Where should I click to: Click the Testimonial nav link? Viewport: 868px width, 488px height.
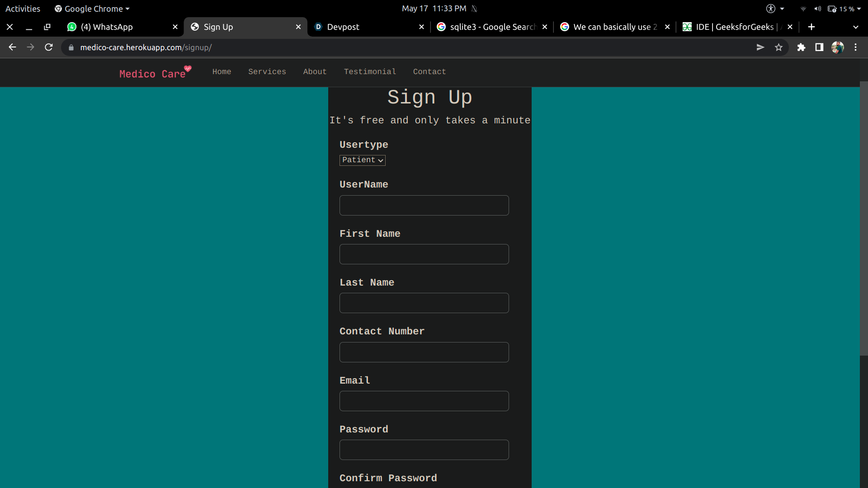click(370, 72)
